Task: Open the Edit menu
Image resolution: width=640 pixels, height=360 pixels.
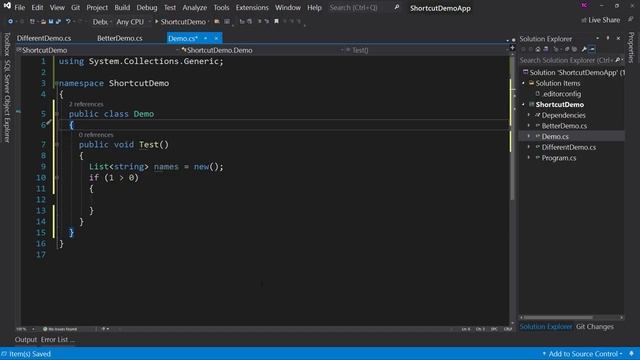Action: click(x=37, y=8)
